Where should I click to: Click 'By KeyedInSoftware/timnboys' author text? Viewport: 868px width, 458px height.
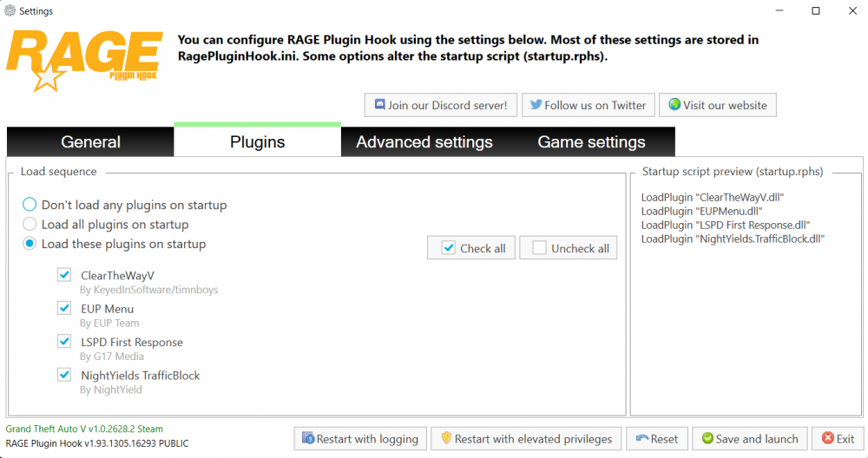(149, 290)
